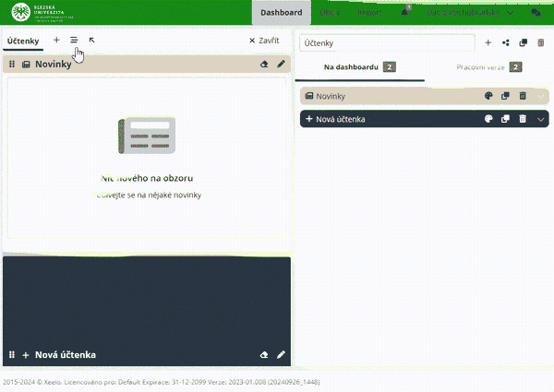Click the Zavřít button

point(264,41)
